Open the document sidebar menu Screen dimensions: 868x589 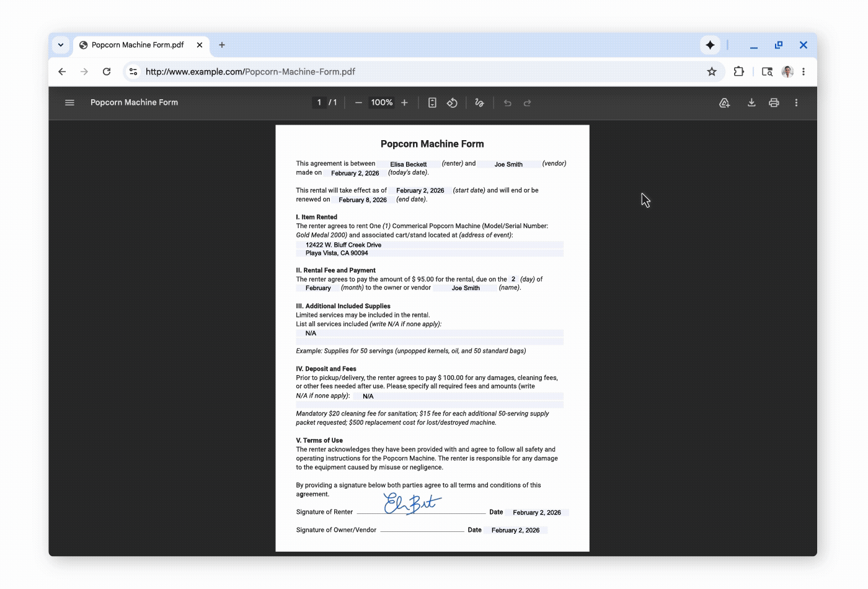pos(69,102)
